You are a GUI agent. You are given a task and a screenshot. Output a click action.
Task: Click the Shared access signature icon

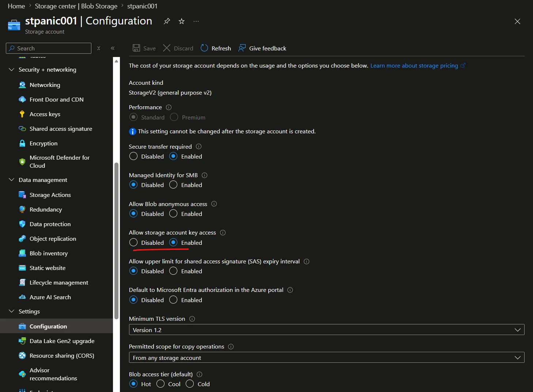coord(22,129)
